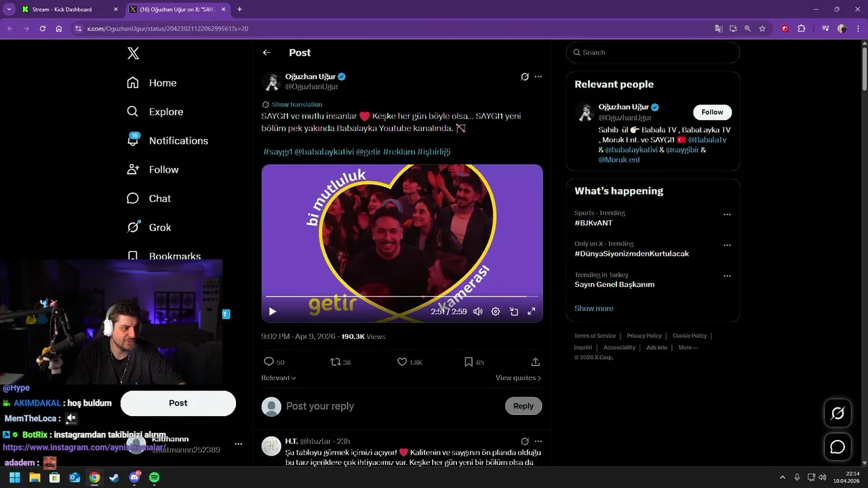The height and width of the screenshot is (488, 868).
Task: Click the browser home button
Action: [x=59, y=28]
